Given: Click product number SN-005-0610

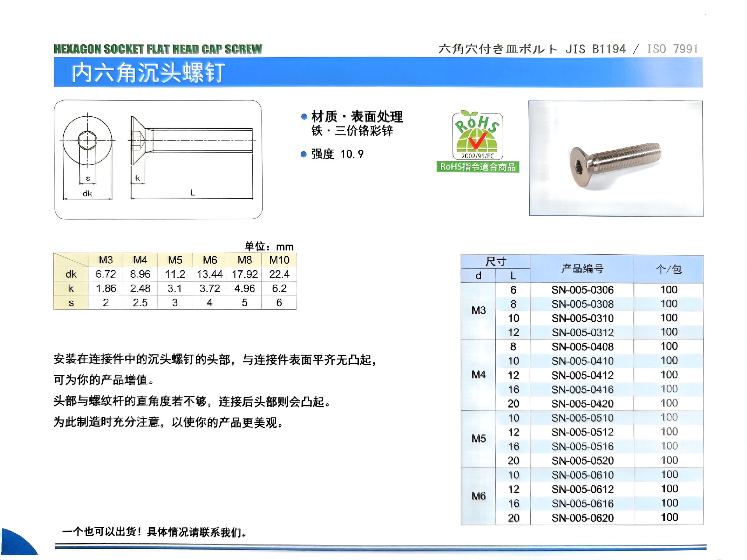Looking at the screenshot, I should [582, 475].
